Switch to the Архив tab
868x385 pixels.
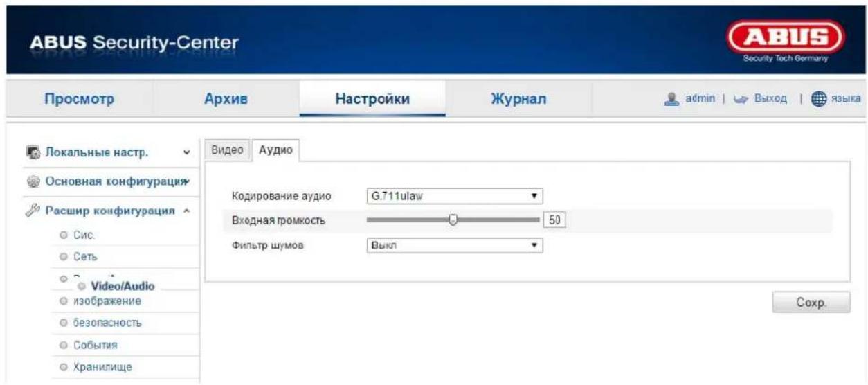(226, 99)
